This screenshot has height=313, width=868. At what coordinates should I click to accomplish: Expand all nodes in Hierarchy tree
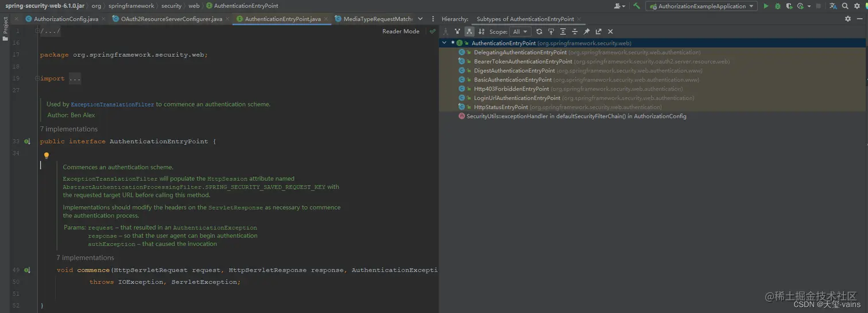coord(563,32)
